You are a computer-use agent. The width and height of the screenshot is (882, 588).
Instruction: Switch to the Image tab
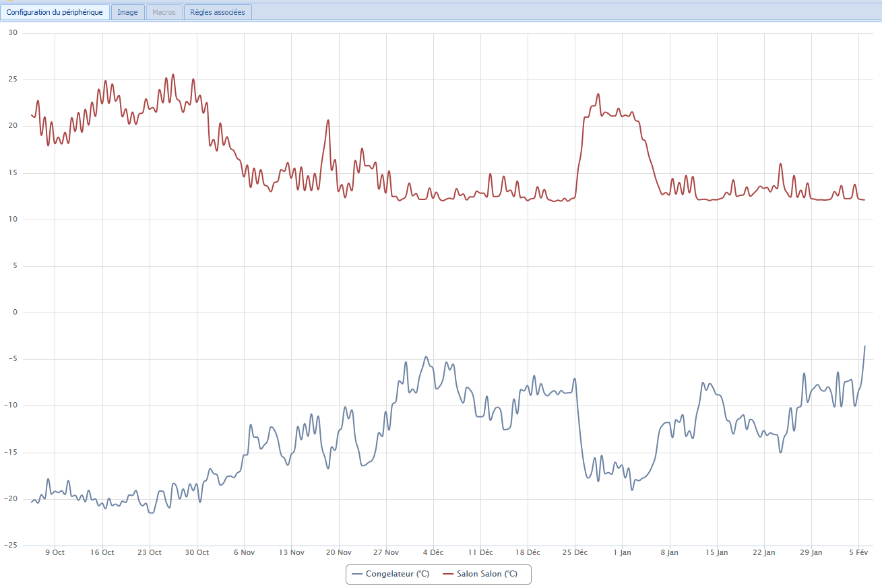127,12
